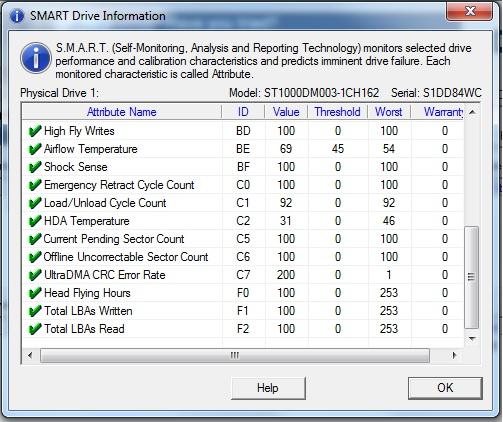Click the status checkmark for Airflow Temperature
This screenshot has width=503, height=422.
pyautogui.click(x=35, y=149)
